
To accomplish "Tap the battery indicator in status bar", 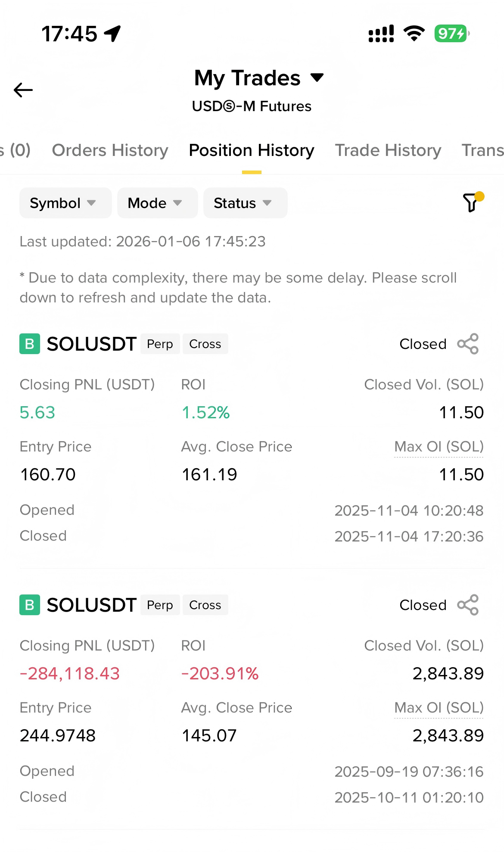I will coord(451,34).
